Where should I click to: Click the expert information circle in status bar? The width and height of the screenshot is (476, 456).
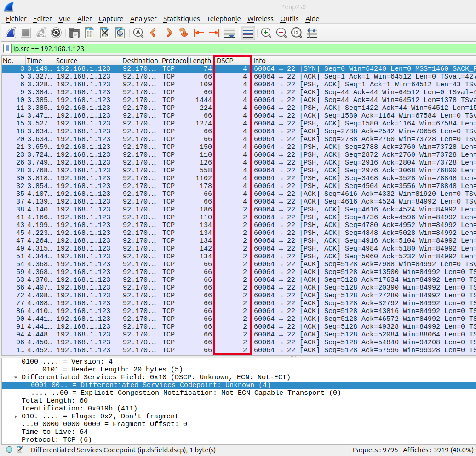point(9,450)
